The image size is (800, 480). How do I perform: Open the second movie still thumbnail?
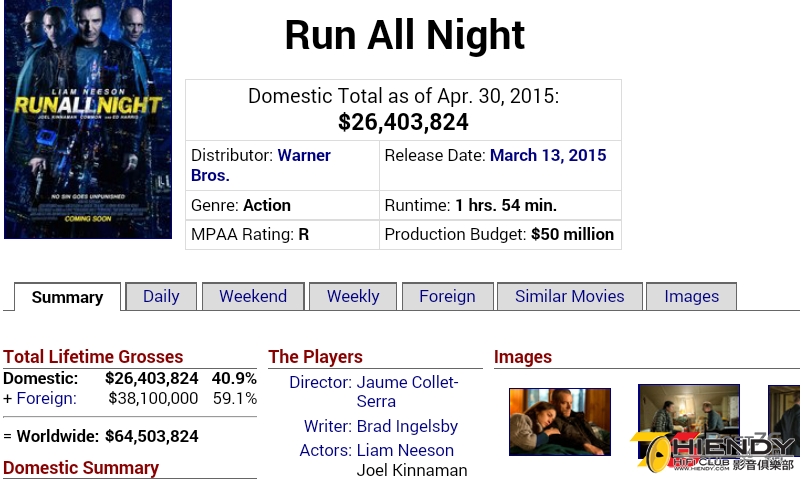(x=688, y=420)
